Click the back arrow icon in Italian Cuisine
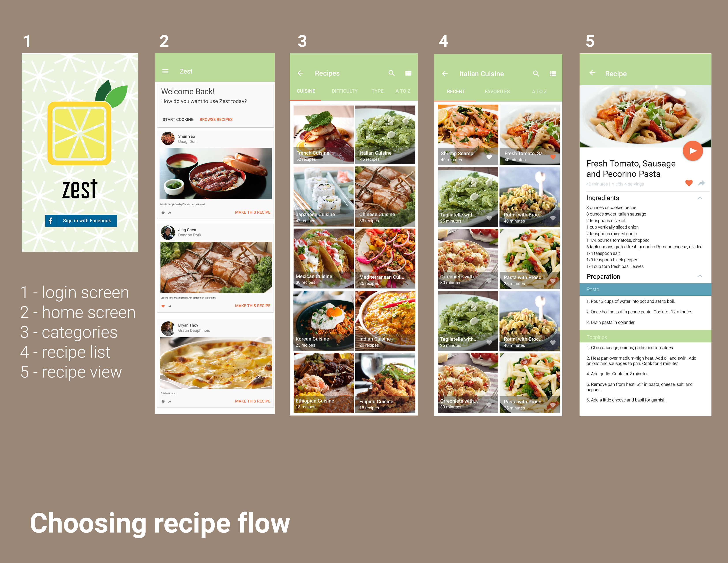728x563 pixels. click(x=444, y=73)
